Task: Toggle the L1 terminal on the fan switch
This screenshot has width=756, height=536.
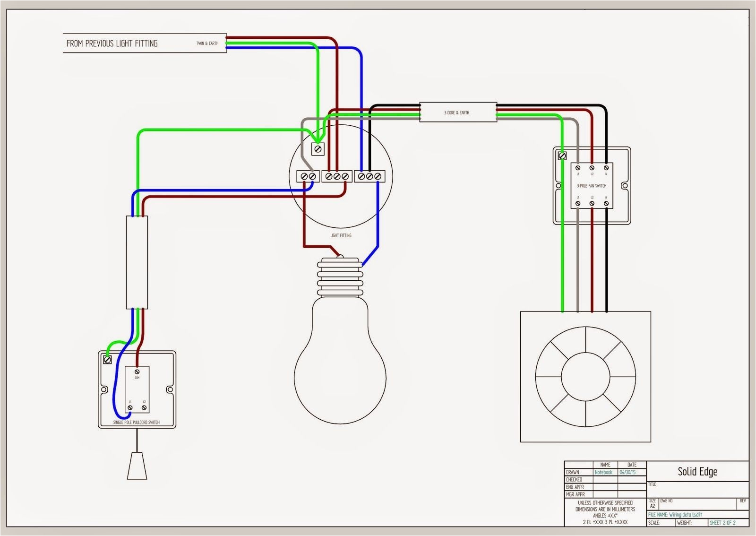Action: 578,168
